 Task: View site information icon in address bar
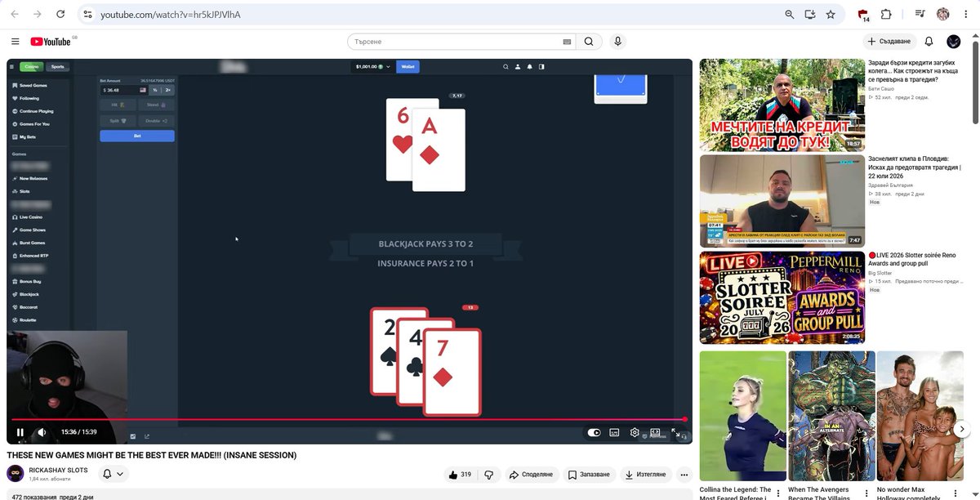click(x=88, y=15)
